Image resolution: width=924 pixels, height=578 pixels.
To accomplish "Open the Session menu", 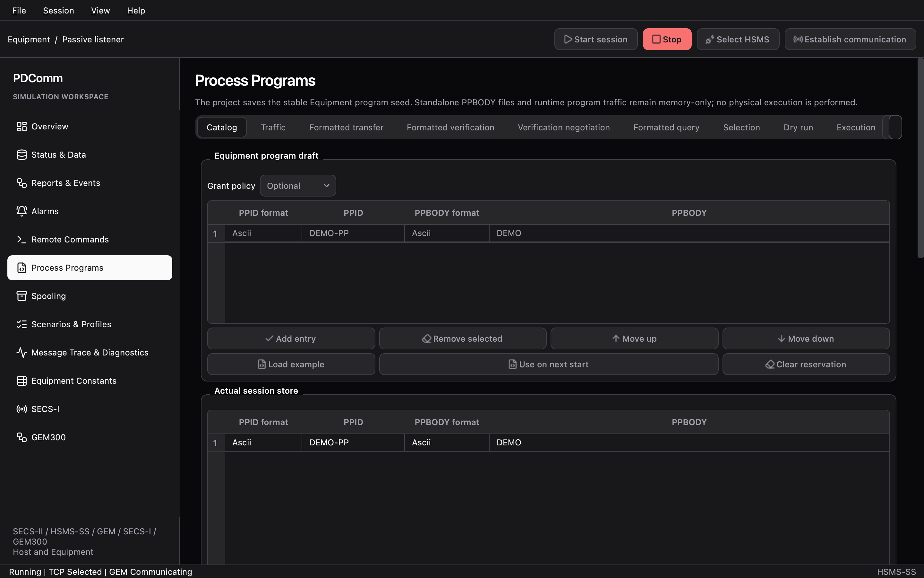I will 58,10.
